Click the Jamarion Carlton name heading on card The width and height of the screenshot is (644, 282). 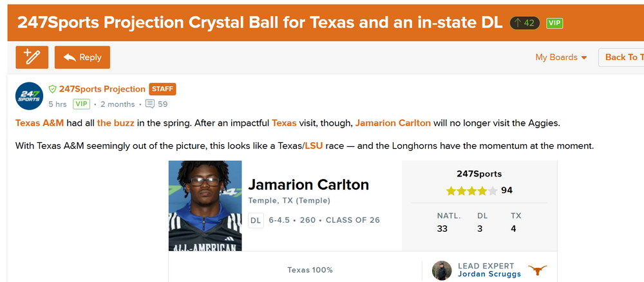point(308,185)
